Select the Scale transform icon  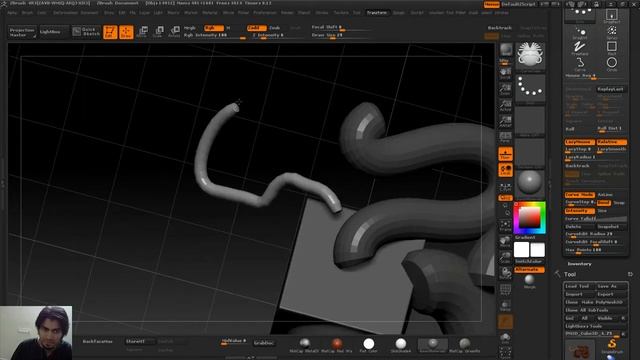tap(159, 31)
